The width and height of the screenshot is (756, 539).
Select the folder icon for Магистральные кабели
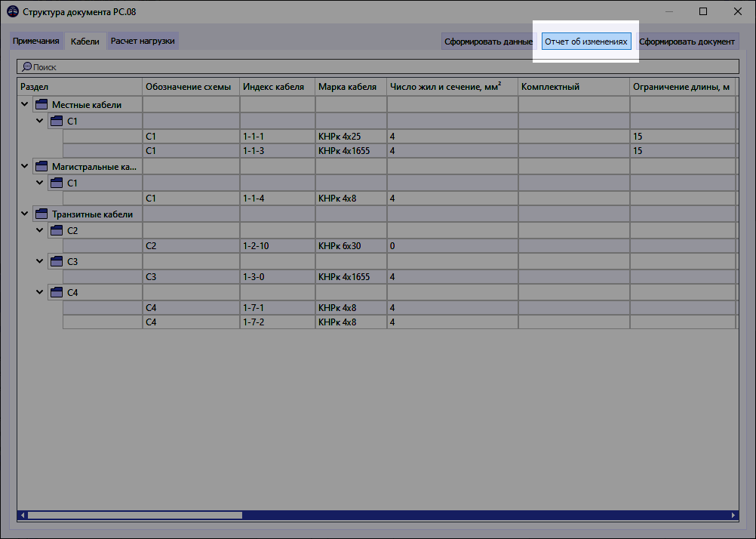[x=41, y=166]
